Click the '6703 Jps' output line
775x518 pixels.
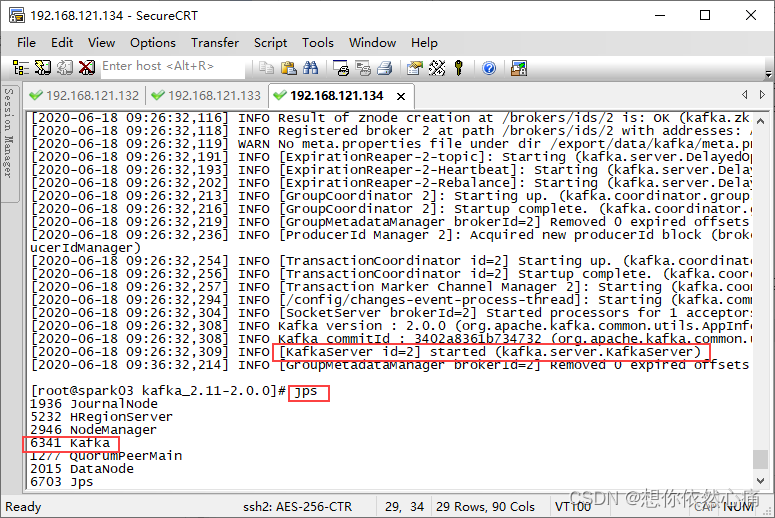point(61,481)
